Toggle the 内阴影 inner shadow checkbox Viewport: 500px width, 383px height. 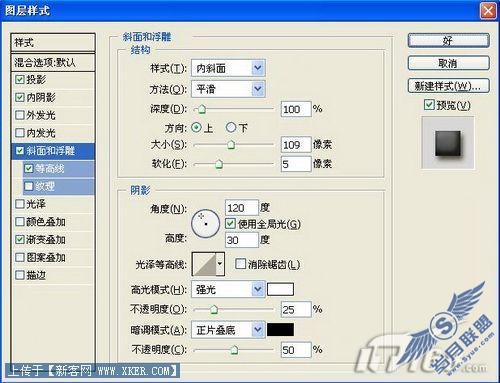(x=20, y=97)
